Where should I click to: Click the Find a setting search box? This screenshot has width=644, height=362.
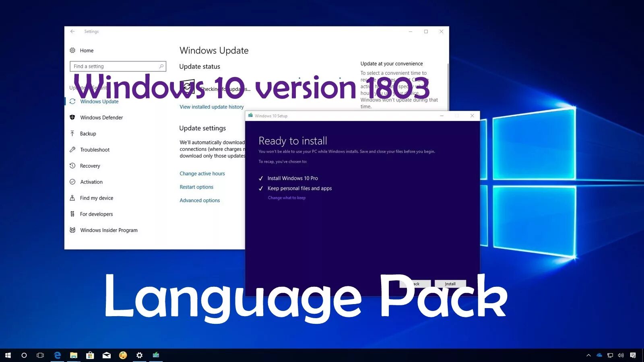pyautogui.click(x=118, y=66)
